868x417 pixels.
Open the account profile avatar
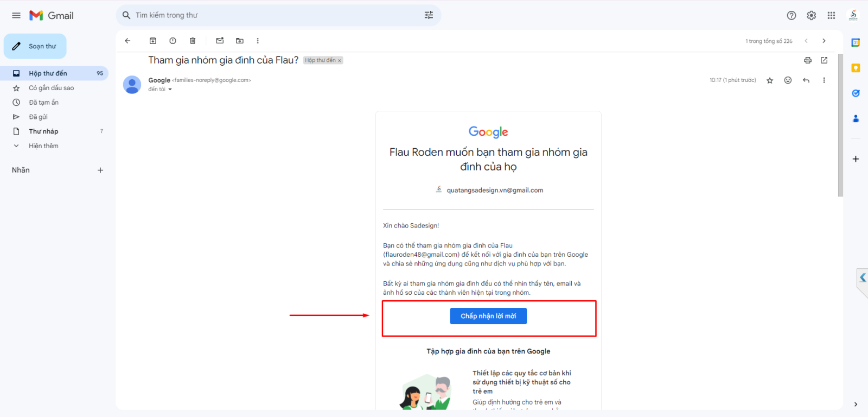point(853,15)
